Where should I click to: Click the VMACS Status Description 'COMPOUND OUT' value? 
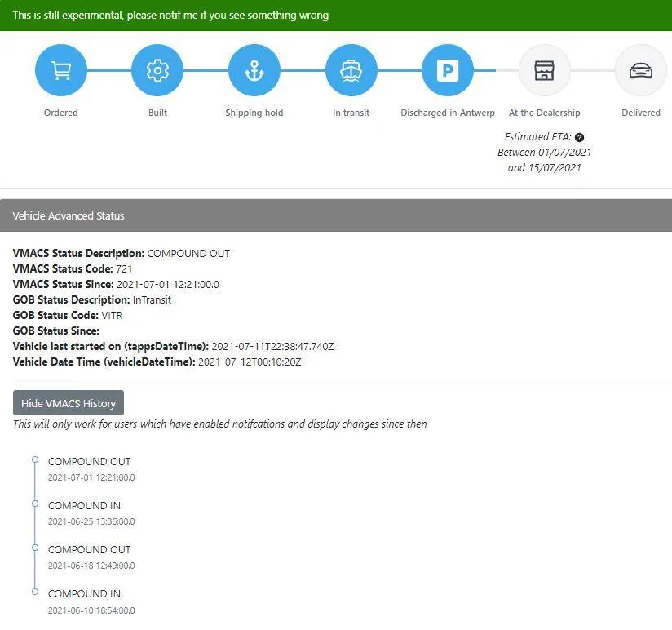[x=188, y=254]
